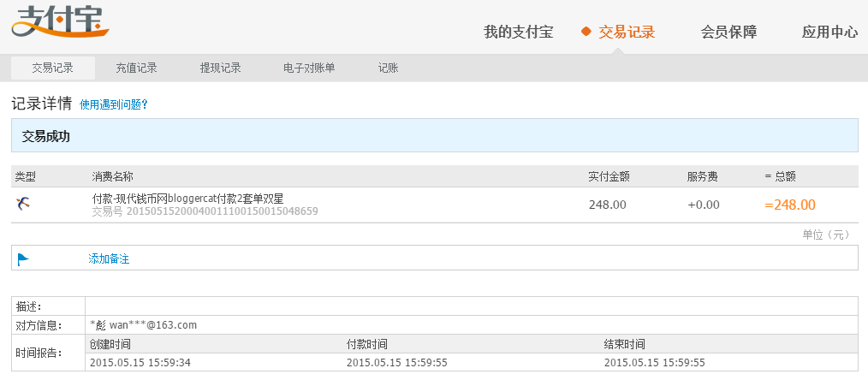The height and width of the screenshot is (386, 868).
Task: Click the 创建时间 timestamp 15:59:34
Action: [140, 362]
